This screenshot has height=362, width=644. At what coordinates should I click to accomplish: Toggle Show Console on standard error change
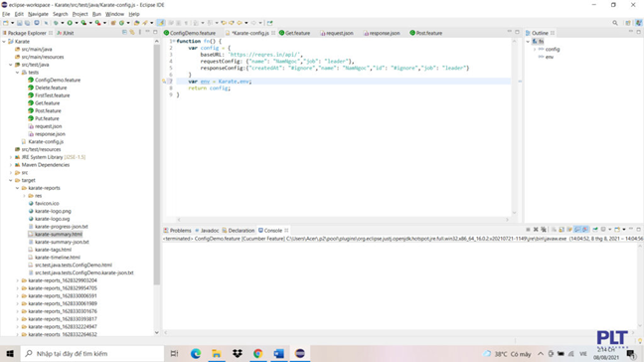[x=585, y=230]
